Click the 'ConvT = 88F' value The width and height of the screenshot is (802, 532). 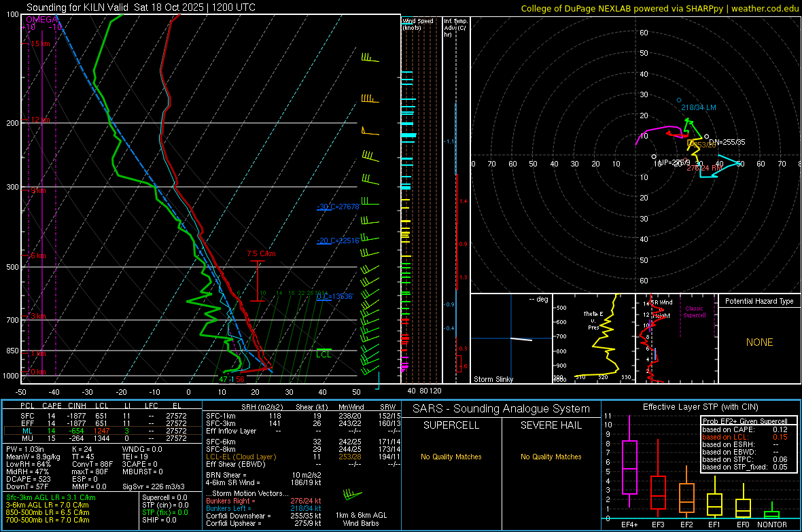pyautogui.click(x=92, y=464)
